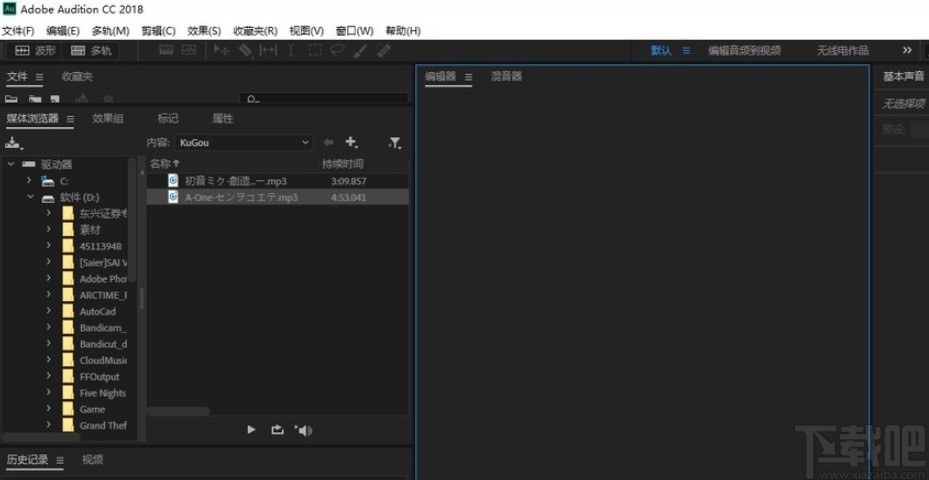This screenshot has height=480, width=929.
Task: Open the 内容 KuGou location dropdown
Action: coord(244,143)
